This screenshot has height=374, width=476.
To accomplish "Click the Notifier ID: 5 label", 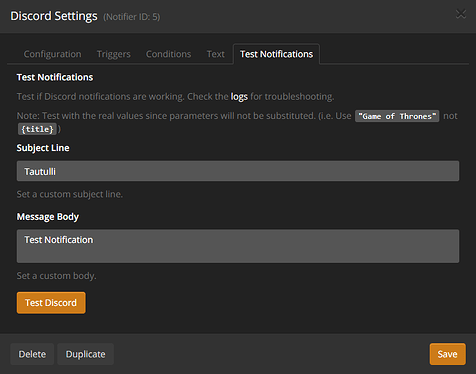I will point(132,17).
